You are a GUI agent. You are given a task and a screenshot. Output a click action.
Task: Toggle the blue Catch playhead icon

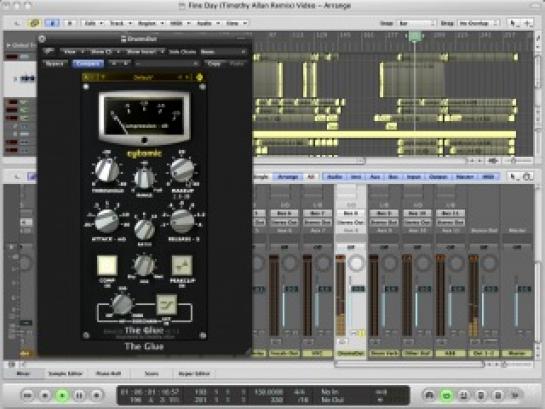click(x=52, y=23)
